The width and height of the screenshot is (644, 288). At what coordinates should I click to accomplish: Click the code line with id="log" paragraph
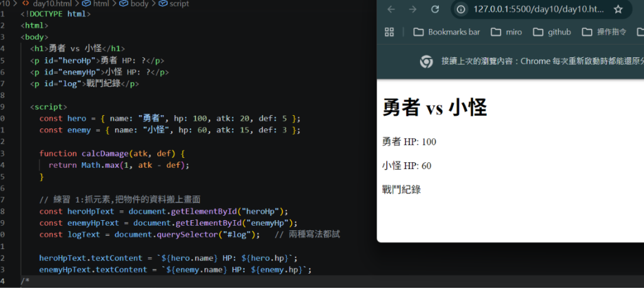(84, 84)
